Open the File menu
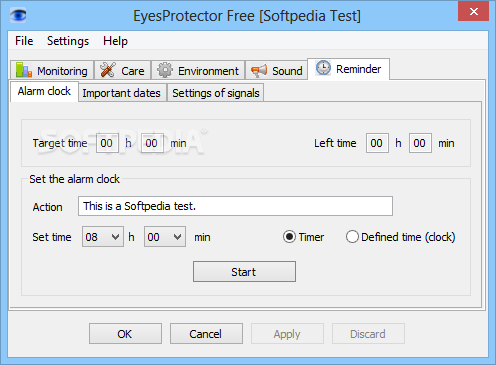This screenshot has width=496, height=365. (x=24, y=41)
